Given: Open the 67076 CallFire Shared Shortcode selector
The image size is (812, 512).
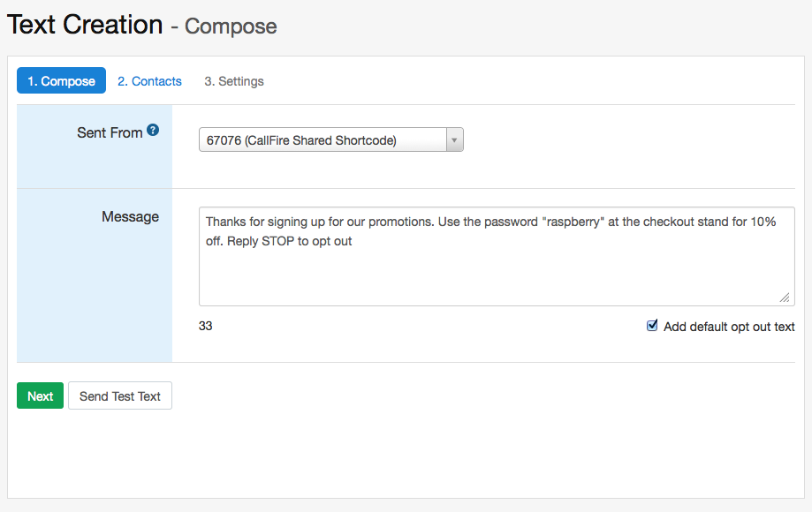Looking at the screenshot, I should (x=323, y=140).
